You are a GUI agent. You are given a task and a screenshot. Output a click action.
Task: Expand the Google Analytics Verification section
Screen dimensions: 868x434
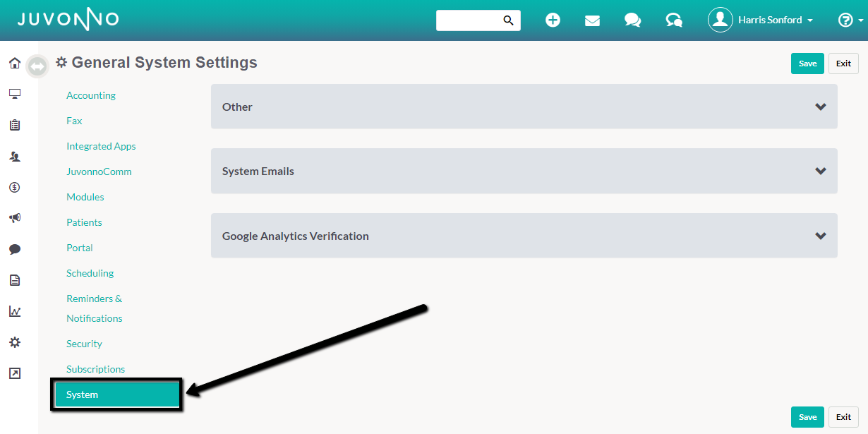click(x=524, y=236)
